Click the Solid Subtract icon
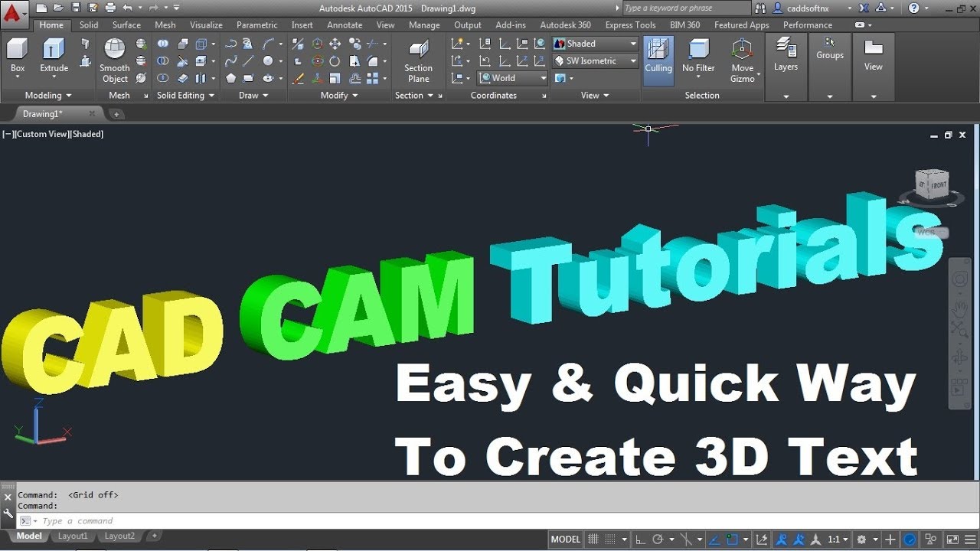This screenshot has width=980, height=551. (163, 61)
